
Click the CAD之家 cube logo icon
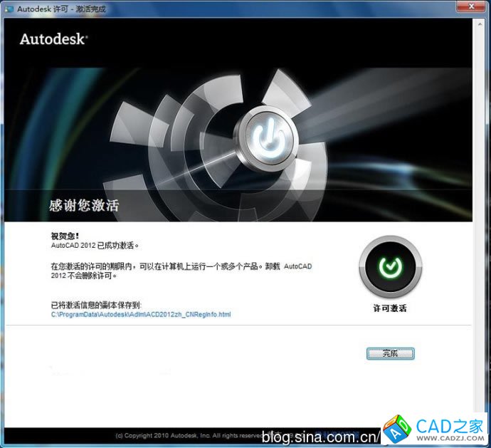tap(398, 429)
